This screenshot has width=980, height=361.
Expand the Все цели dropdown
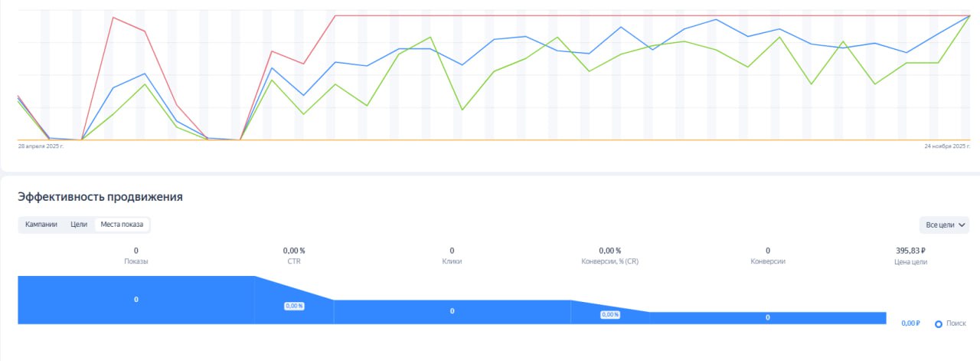(946, 225)
